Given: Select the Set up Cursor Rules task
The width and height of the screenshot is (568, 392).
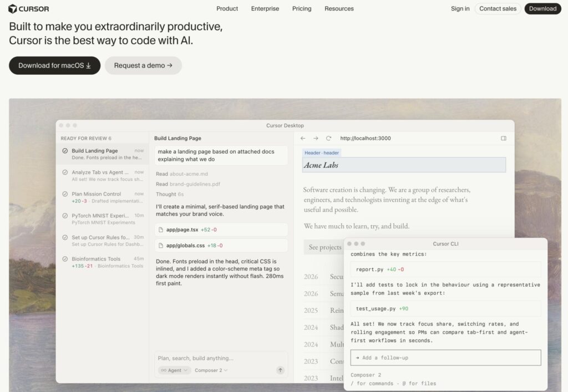Looking at the screenshot, I should 103,241.
